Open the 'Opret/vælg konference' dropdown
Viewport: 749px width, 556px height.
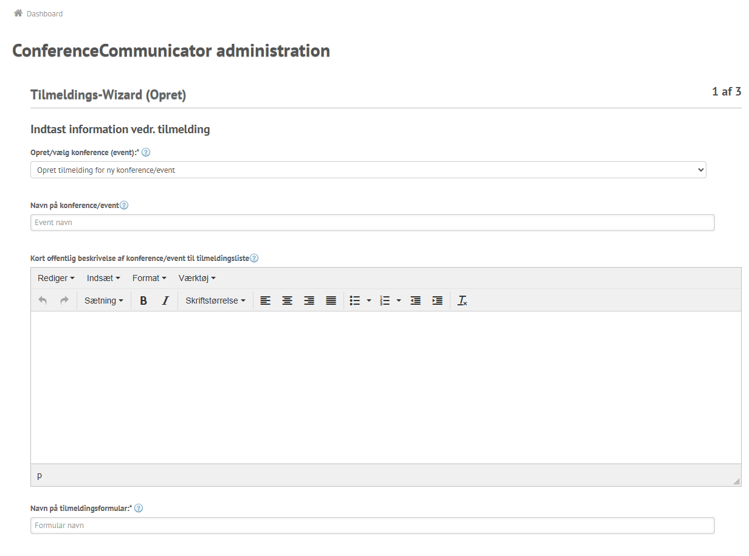(368, 170)
